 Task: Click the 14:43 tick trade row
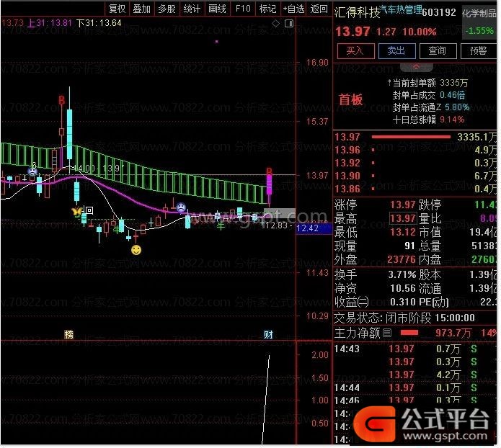[414, 349]
